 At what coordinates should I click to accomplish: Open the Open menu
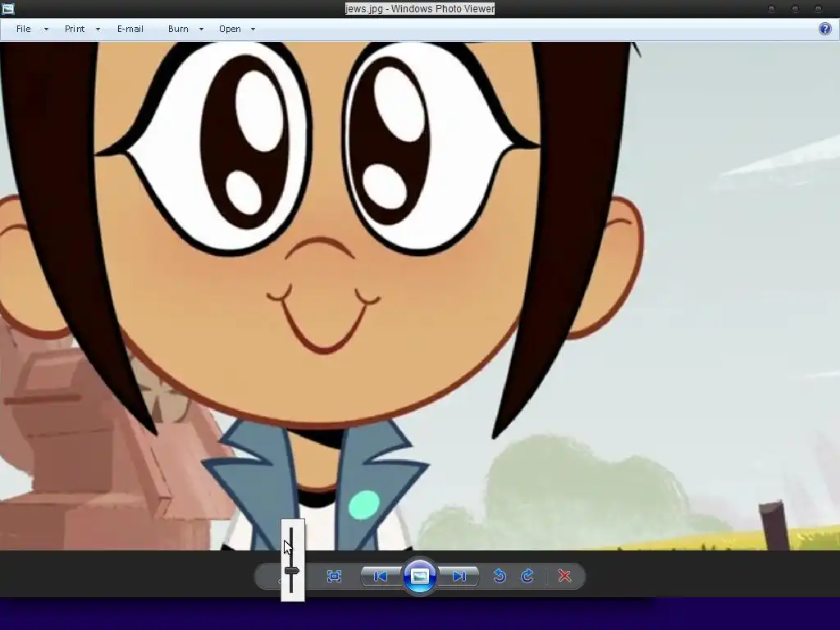230,29
